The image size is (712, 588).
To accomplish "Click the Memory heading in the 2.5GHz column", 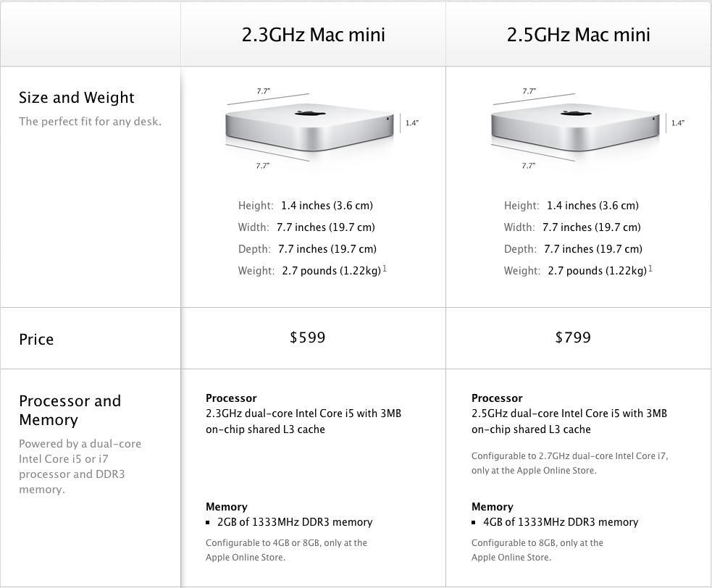I will click(x=493, y=507).
